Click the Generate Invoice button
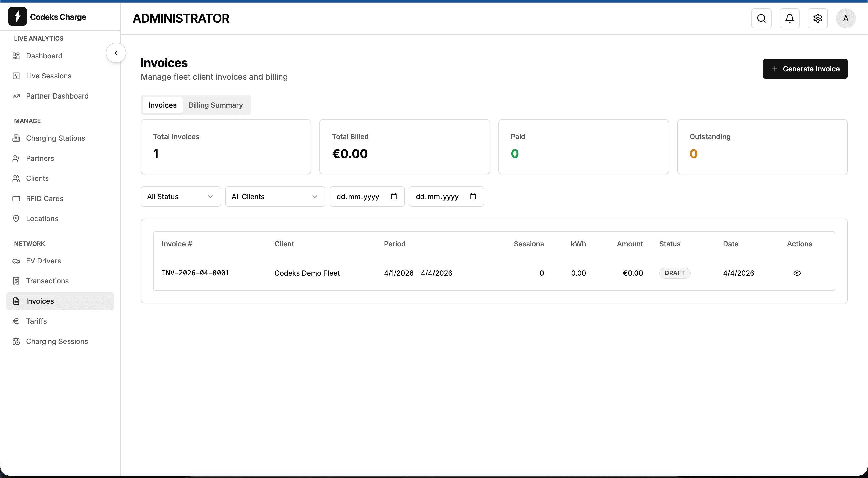Screen dimensions: 868x478 [805, 69]
